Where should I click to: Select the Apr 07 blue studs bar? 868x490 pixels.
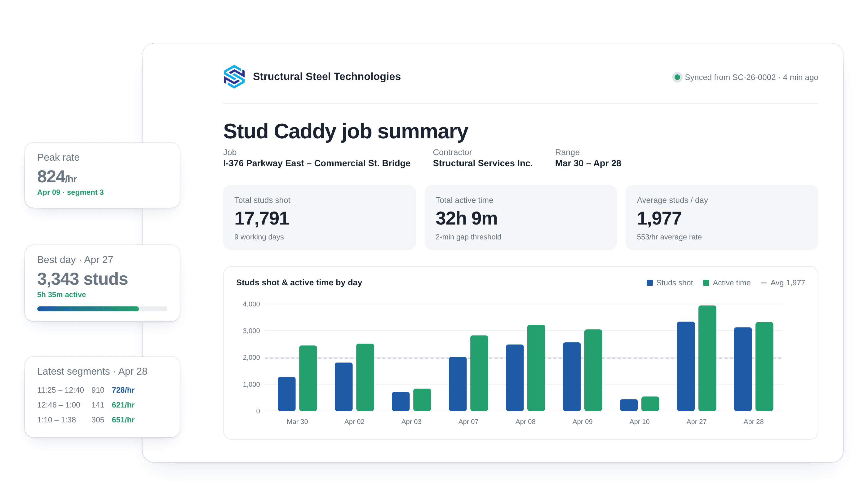point(458,384)
